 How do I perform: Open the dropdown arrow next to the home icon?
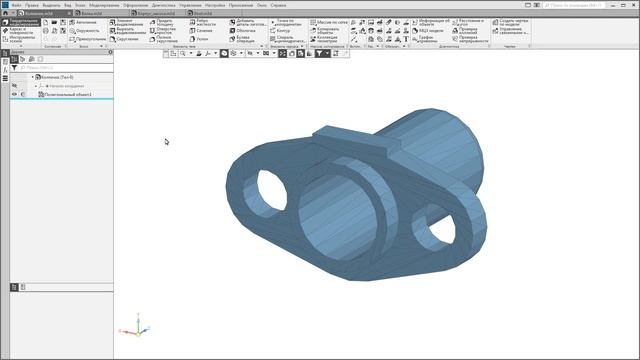(x=13, y=13)
